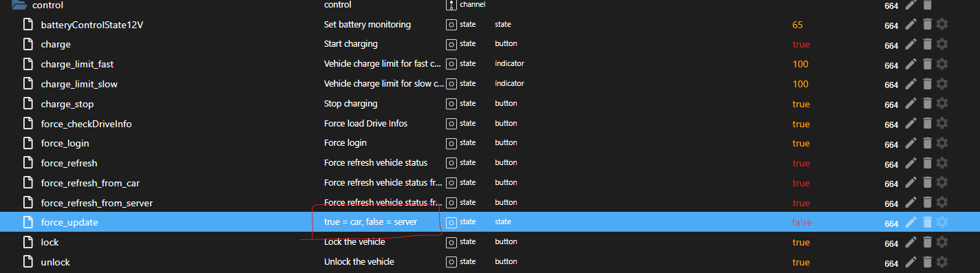This screenshot has height=273, width=980.
Task: Open custom settings gear for force_login
Action: click(x=942, y=143)
